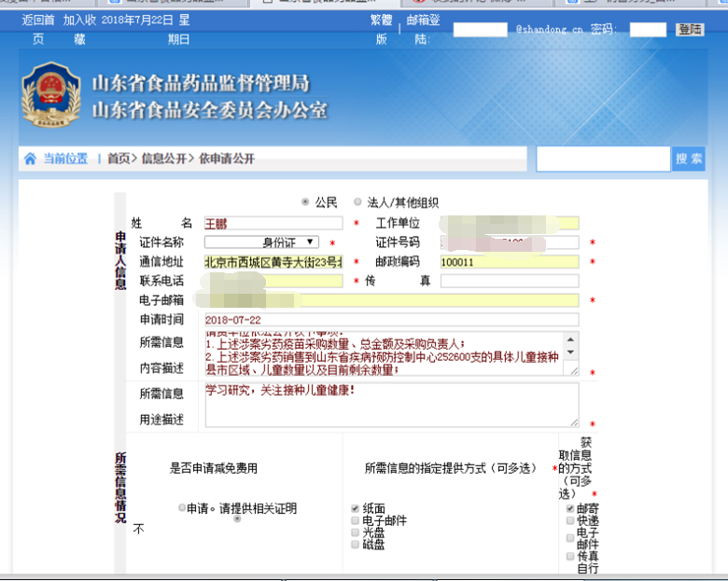Toggle the 纸面 checkbox
Image resolution: width=728 pixels, height=581 pixels.
click(355, 508)
